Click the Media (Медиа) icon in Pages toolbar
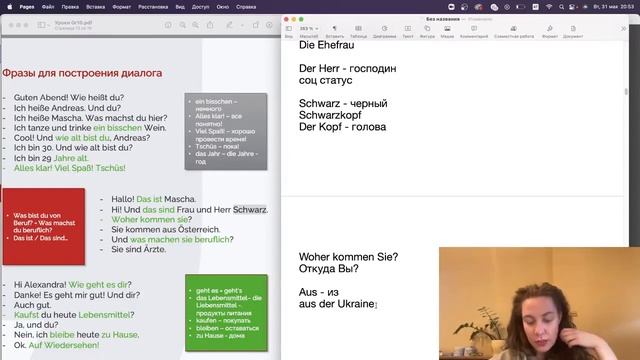 click(x=447, y=29)
